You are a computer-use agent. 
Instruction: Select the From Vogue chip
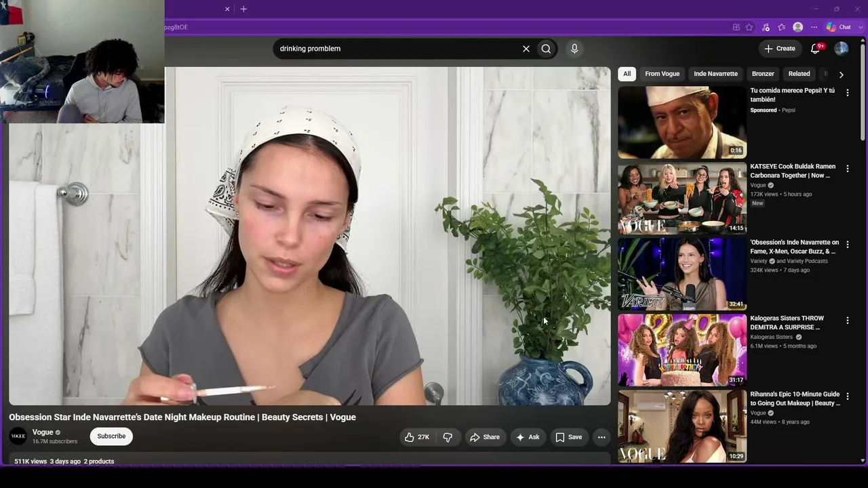[663, 74]
